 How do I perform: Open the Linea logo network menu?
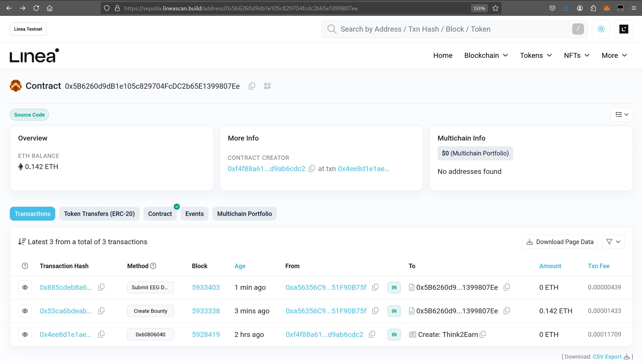coord(624,29)
